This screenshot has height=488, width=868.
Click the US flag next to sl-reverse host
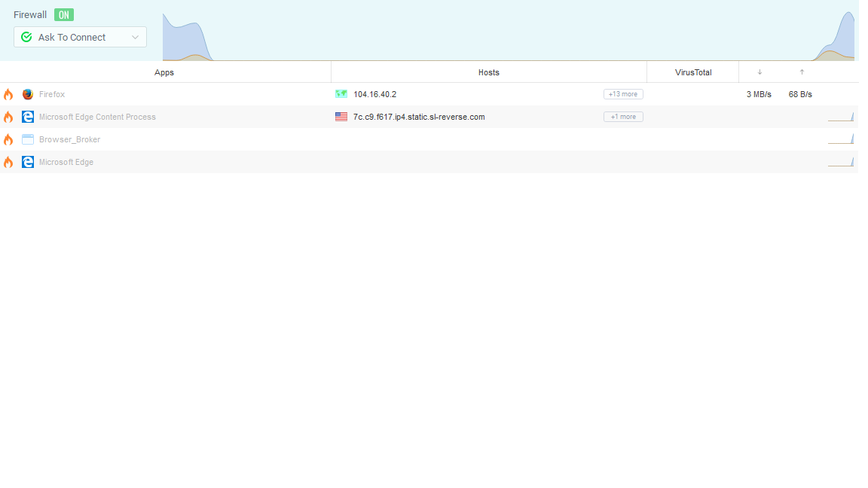click(x=341, y=117)
